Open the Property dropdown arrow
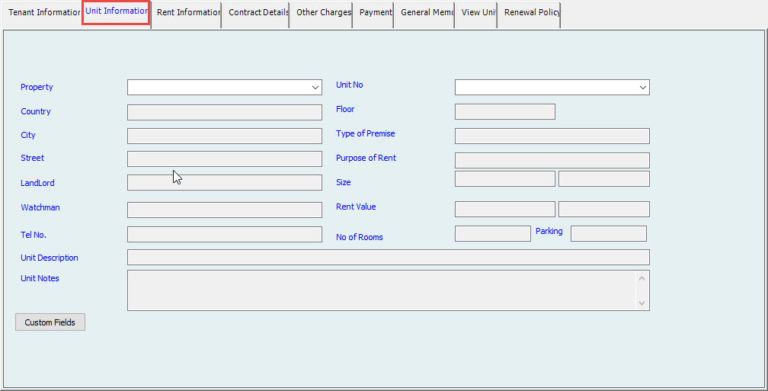The image size is (768, 391). coord(315,88)
